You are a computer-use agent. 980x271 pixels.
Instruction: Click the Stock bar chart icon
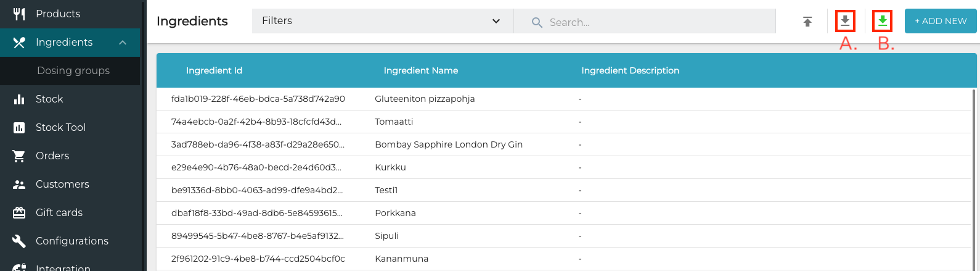(x=19, y=99)
